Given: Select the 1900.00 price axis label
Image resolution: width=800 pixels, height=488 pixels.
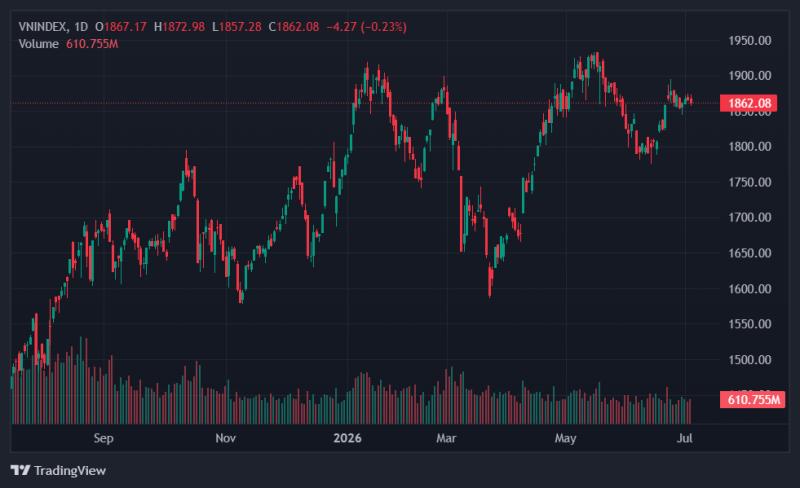Looking at the screenshot, I should tap(749, 76).
